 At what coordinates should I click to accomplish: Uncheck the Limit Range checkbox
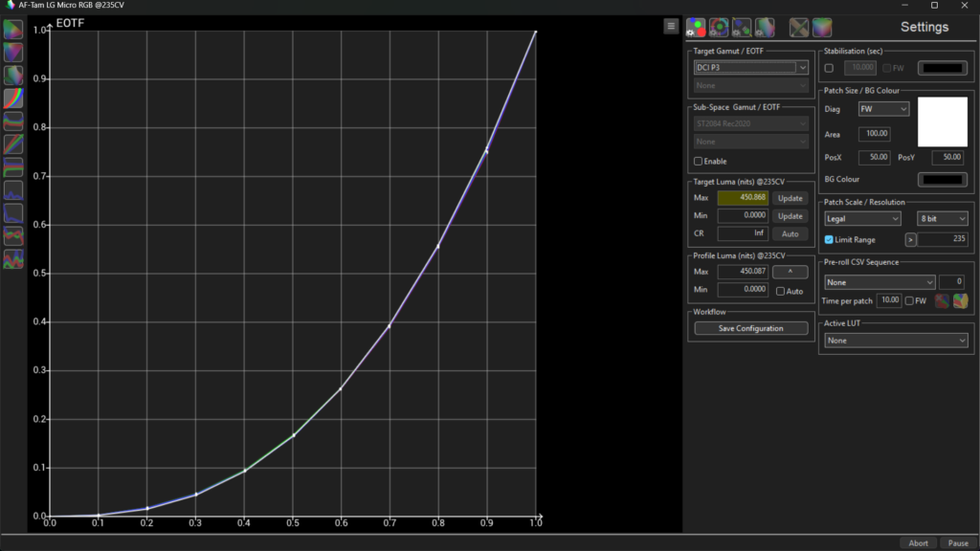click(829, 240)
